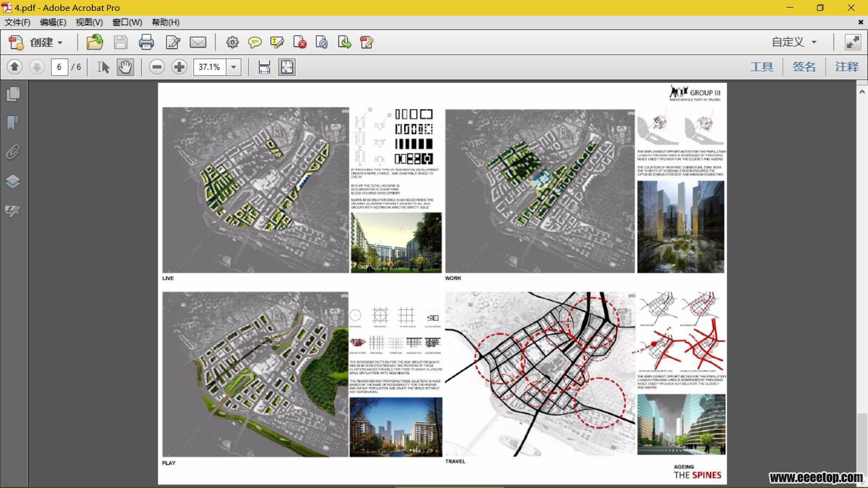The width and height of the screenshot is (868, 488).
Task: Click the Edit text and images icon
Action: pyautogui.click(x=173, y=42)
